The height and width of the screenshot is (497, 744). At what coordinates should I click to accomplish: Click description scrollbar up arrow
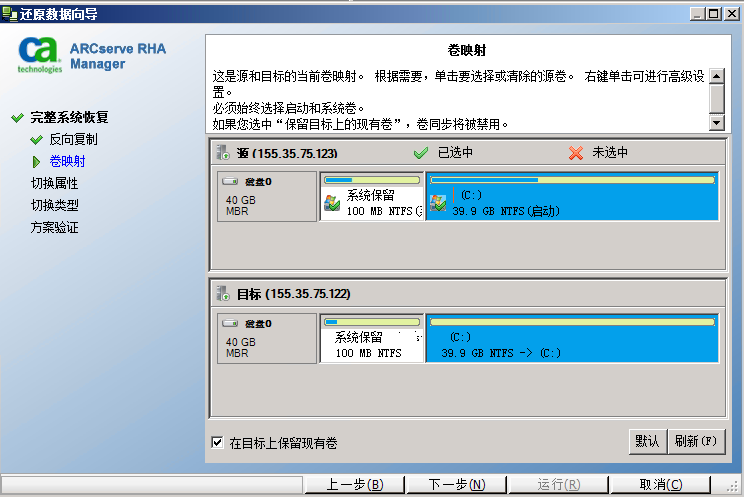pyautogui.click(x=716, y=75)
